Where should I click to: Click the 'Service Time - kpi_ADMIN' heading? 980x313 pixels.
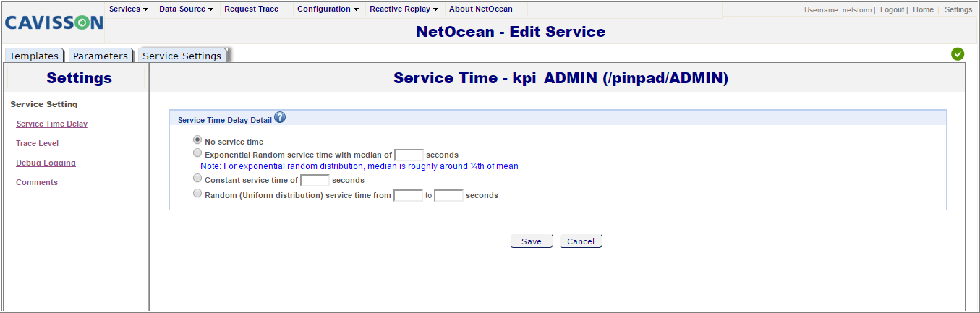coord(561,78)
